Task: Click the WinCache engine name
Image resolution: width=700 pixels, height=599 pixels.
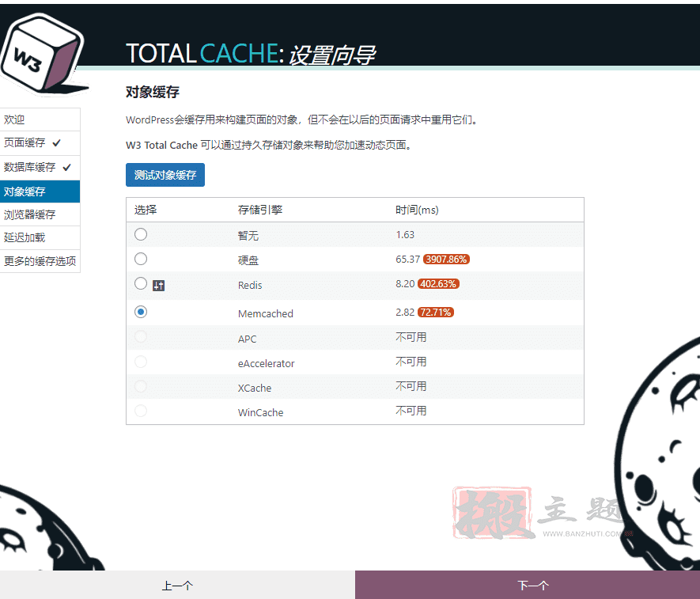Action: coord(261,413)
